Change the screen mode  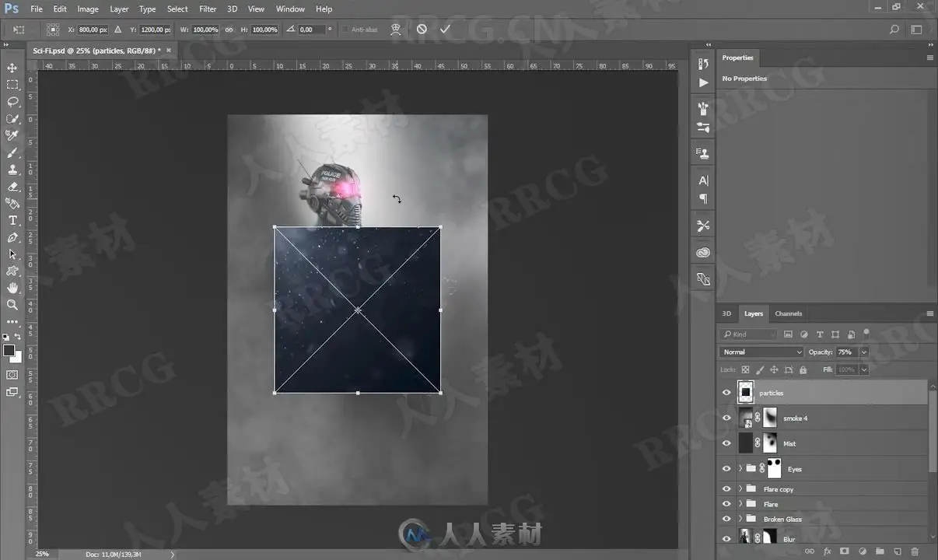(x=12, y=393)
